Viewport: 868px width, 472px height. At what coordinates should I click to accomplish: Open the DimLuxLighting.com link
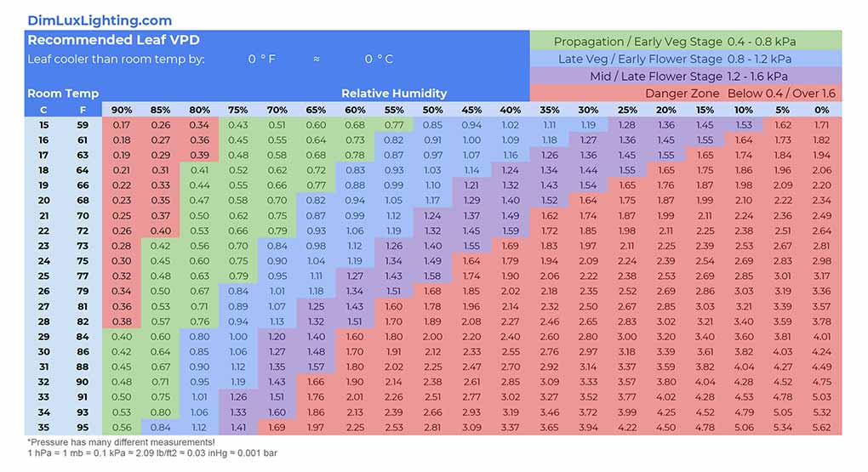(x=100, y=20)
